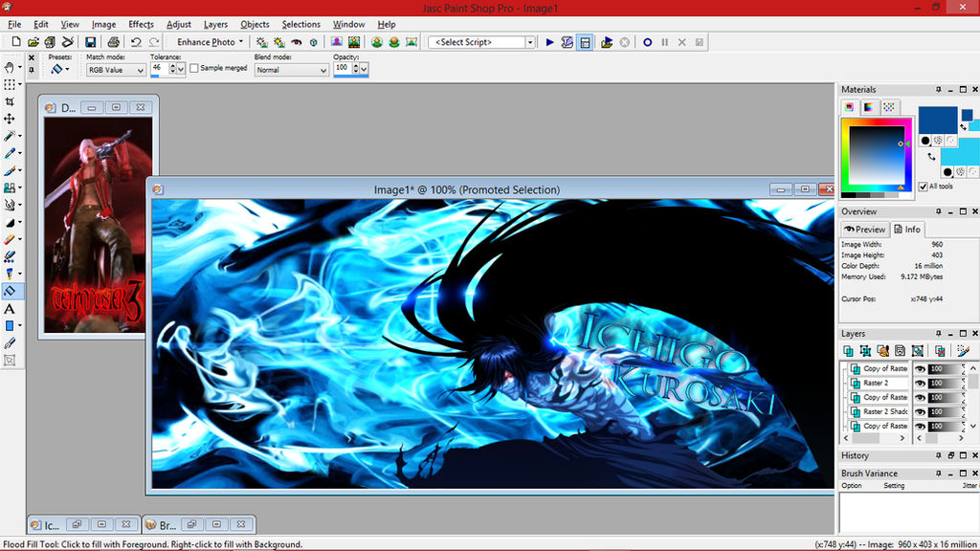Open the Enhance Photo dropdown
Screen dimensions: 980x551
click(x=210, y=42)
